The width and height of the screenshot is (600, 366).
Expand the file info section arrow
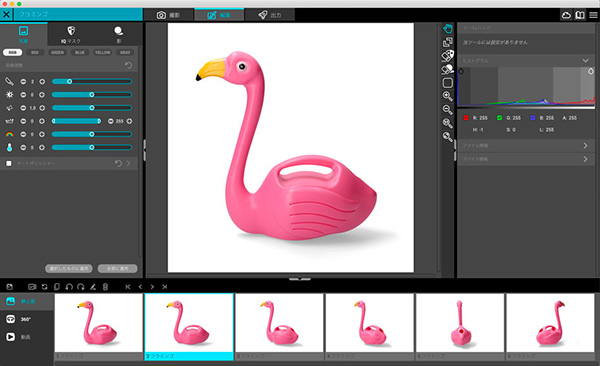[x=585, y=145]
